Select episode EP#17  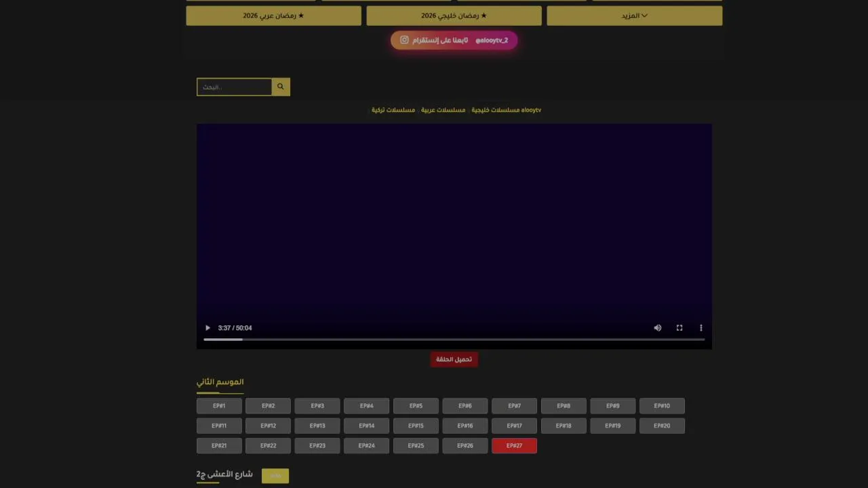[x=515, y=426]
